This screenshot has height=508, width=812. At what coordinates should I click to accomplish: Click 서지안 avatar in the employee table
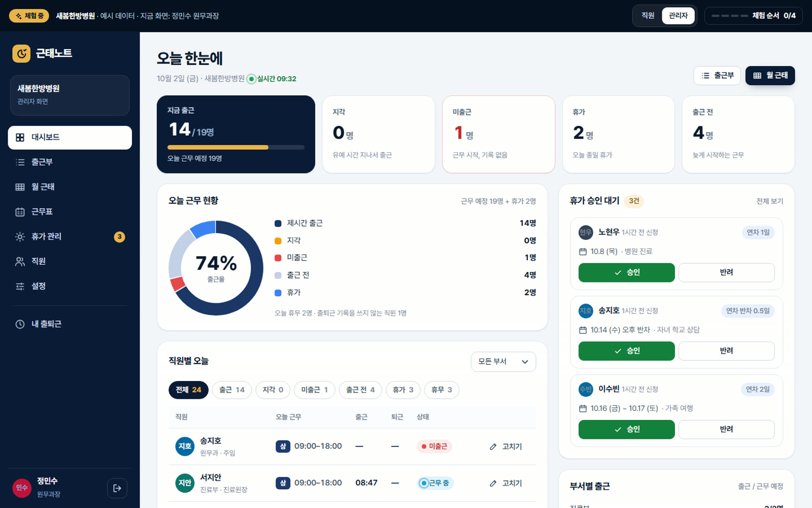click(185, 483)
